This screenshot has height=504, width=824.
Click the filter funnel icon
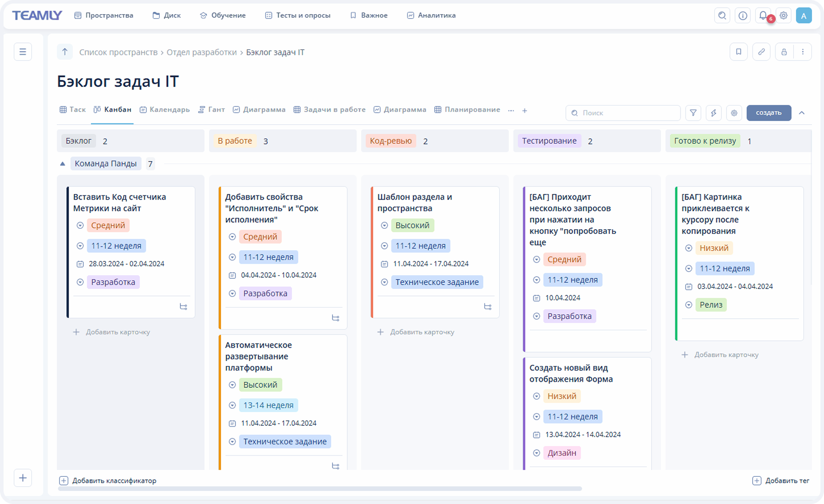[x=693, y=113]
